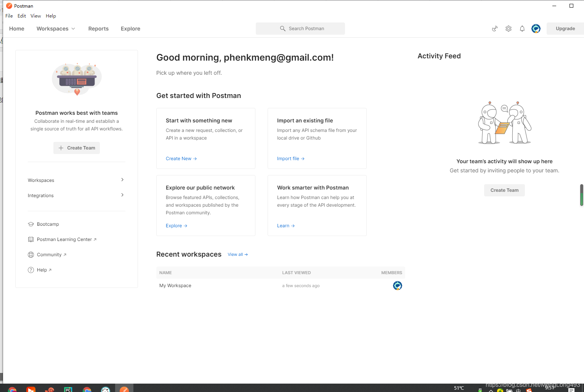This screenshot has height=392, width=584.
Task: Follow the Create New link
Action: click(181, 159)
